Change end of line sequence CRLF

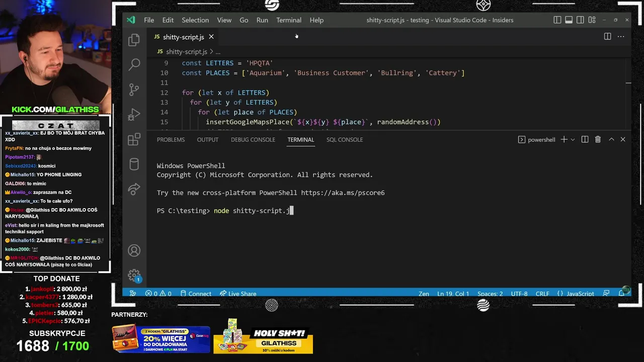[x=542, y=294]
